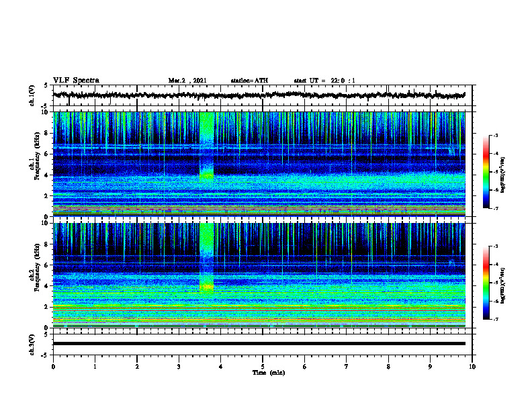Click the ch.1 color scale units label

point(503,175)
